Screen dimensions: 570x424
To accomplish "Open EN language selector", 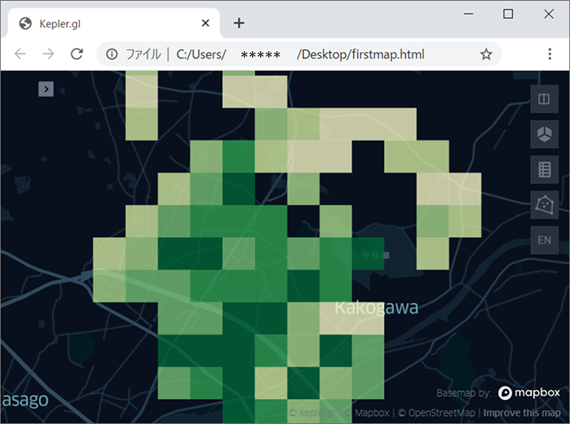I will pyautogui.click(x=544, y=240).
